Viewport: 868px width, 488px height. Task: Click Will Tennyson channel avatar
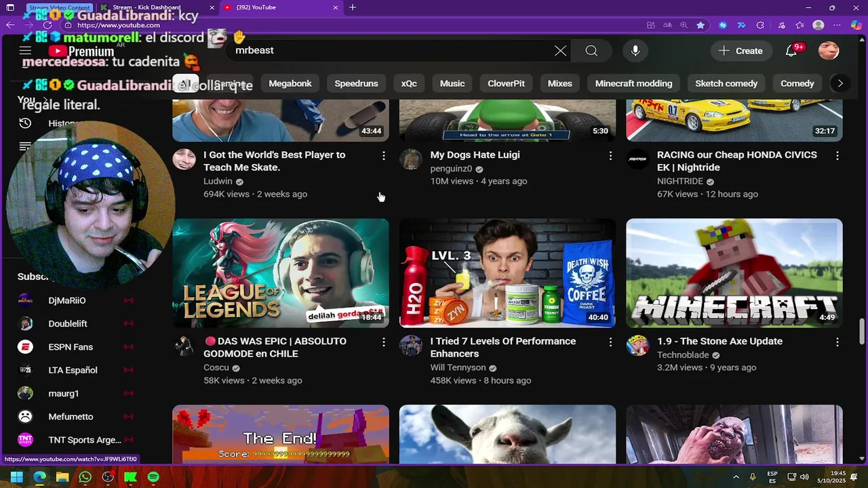(x=411, y=346)
